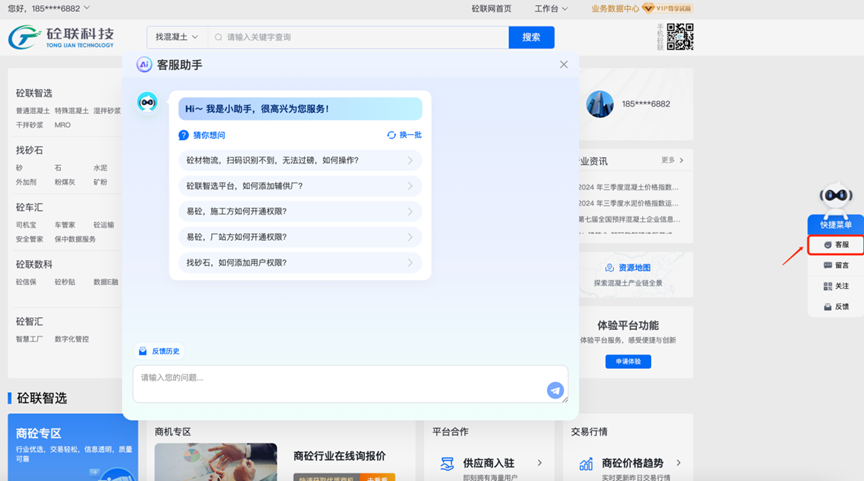Open 留言 in the quick menu

coord(835,266)
